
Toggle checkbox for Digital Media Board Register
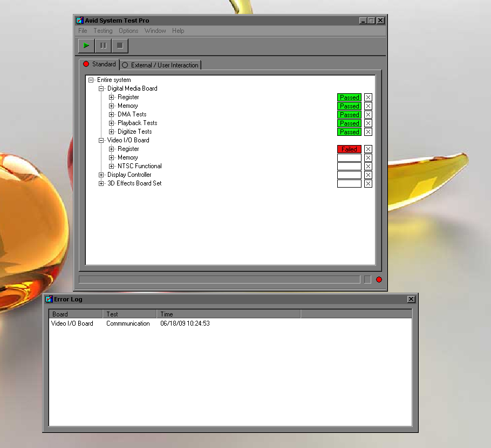(368, 97)
